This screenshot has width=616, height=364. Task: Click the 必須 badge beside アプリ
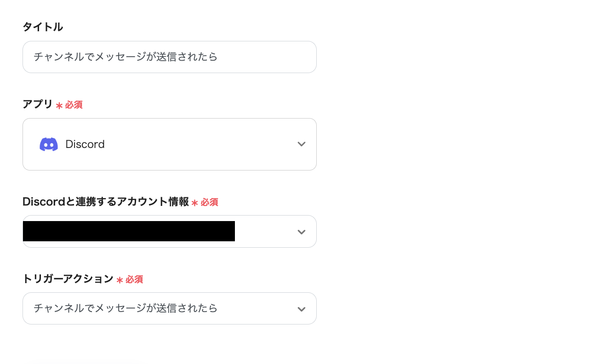point(74,105)
